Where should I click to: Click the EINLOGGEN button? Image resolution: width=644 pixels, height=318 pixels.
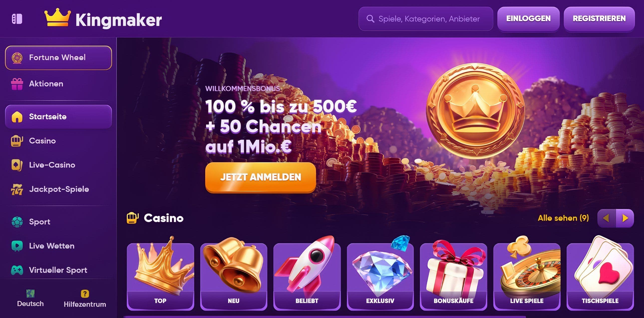click(528, 19)
